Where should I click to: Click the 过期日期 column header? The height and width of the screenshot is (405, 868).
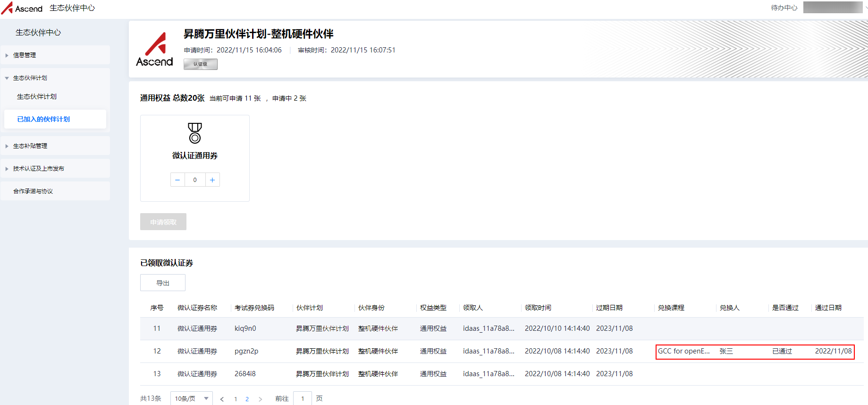click(x=609, y=308)
